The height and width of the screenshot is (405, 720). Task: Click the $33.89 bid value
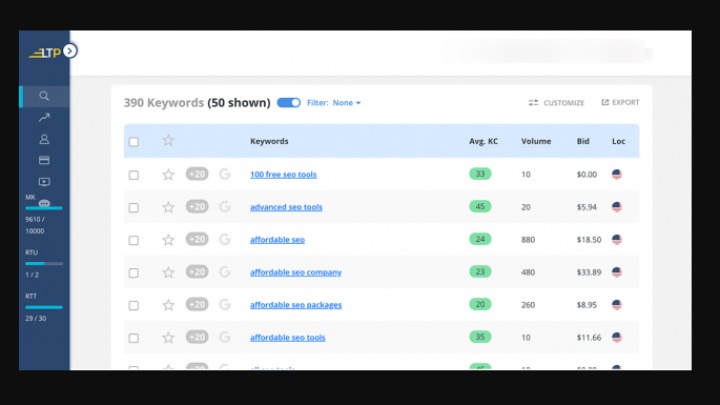[x=589, y=272]
